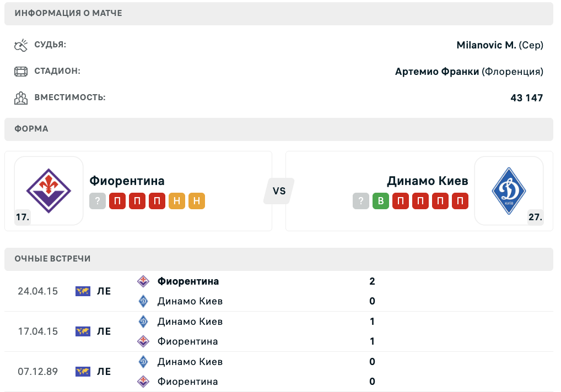This screenshot has width=561, height=392.
Task: Click the capacity people icon beside ВМЕСТИМОСТЬ
Action: click(x=20, y=98)
